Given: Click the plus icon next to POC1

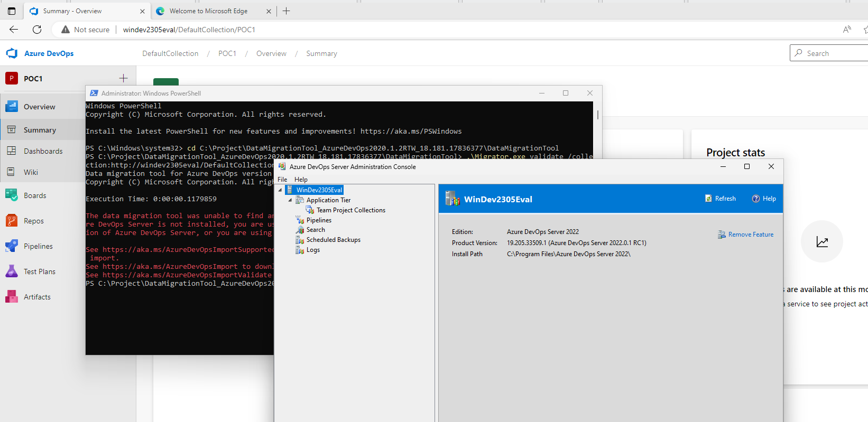Looking at the screenshot, I should [123, 78].
